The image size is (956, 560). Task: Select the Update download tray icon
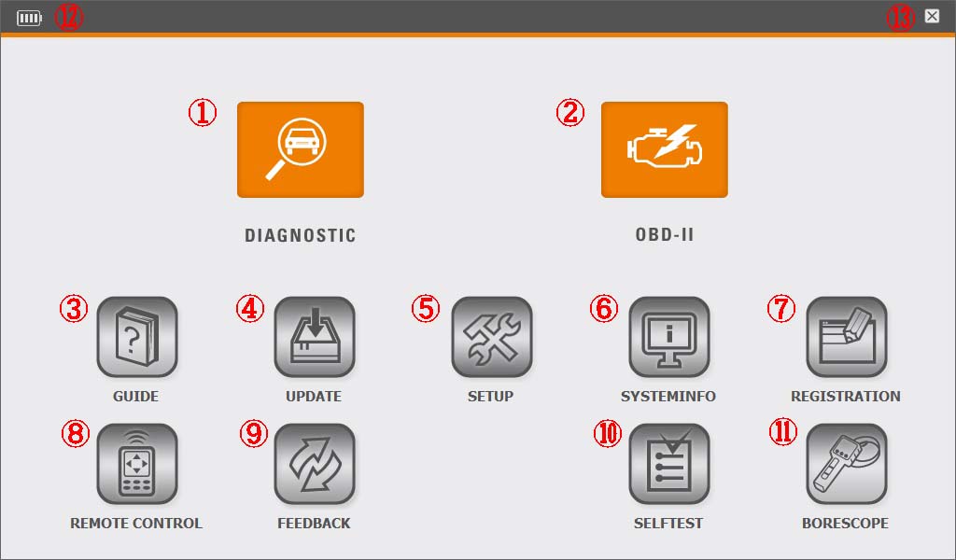[x=315, y=337]
